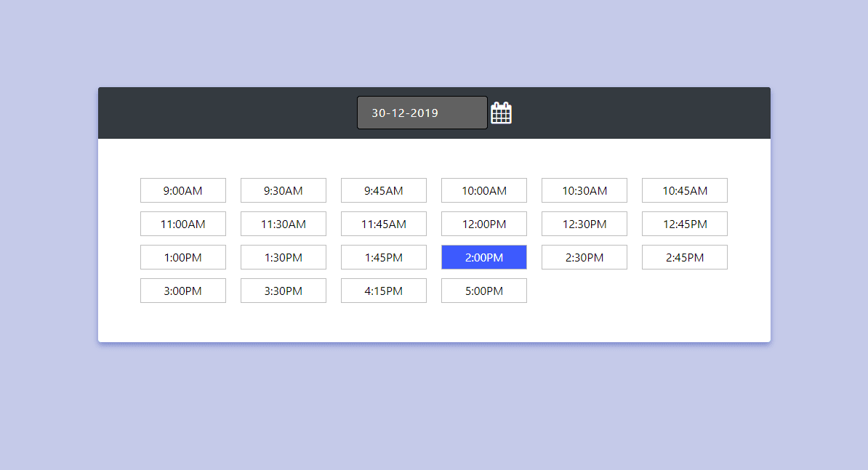Pick the 11:30AM time slot
Screen dimensions: 868x470
[x=284, y=224]
